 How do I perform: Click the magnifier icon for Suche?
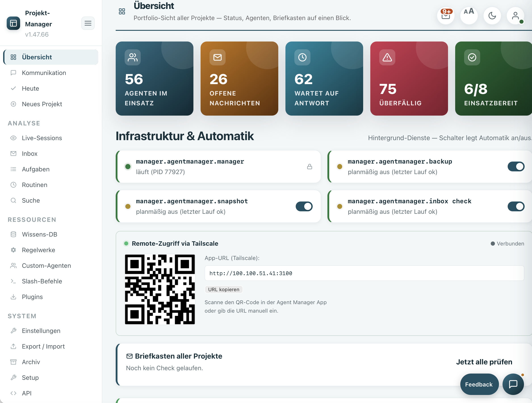(x=13, y=200)
